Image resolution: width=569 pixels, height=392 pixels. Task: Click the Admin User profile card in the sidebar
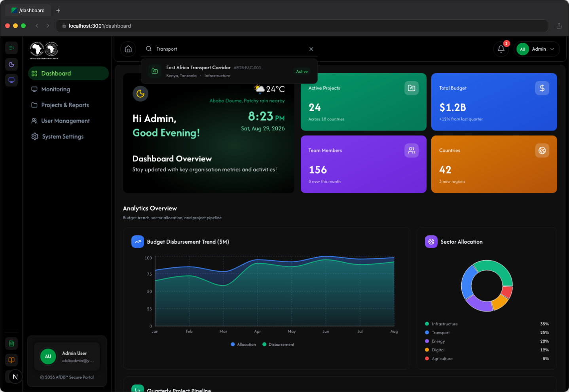[67, 356]
